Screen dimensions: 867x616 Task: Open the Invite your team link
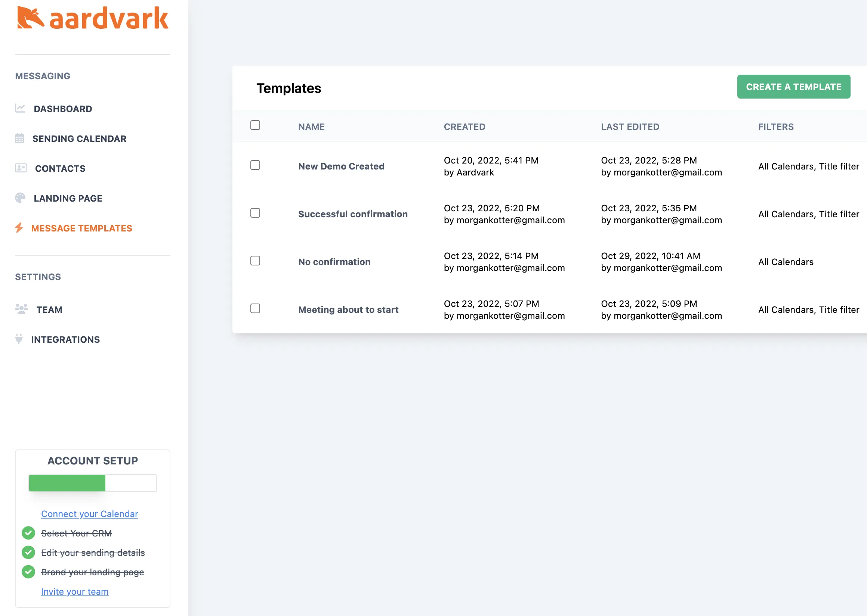(75, 592)
